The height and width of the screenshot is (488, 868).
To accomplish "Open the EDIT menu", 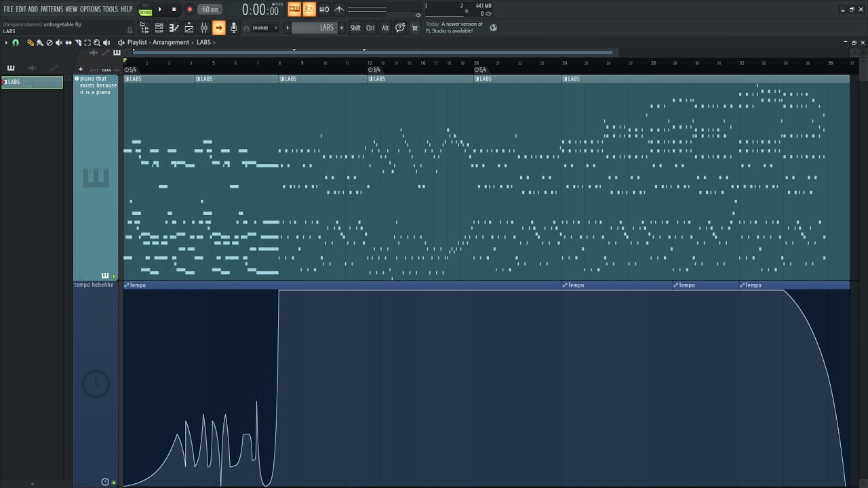I will click(x=21, y=9).
